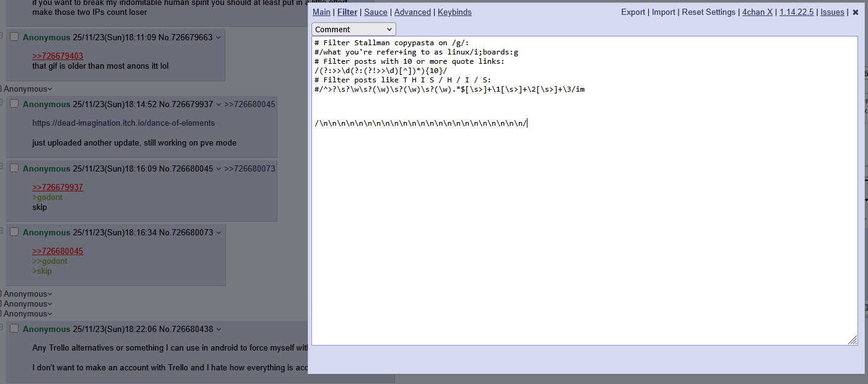Open the menu arrow for post No.726680073
Screen dimensions: 868x384
219,233
